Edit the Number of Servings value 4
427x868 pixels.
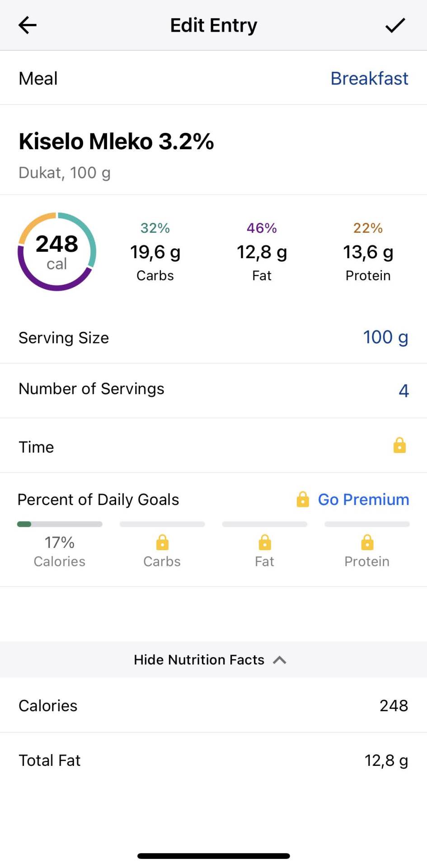tap(404, 391)
